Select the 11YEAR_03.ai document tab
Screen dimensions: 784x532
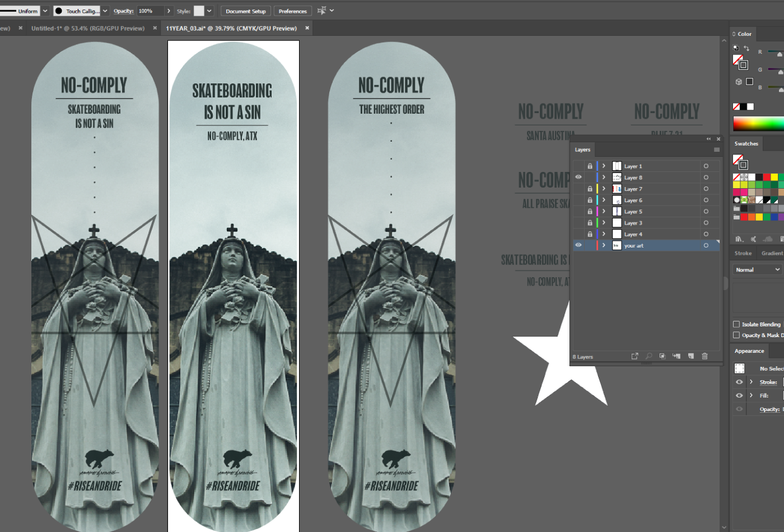click(231, 28)
